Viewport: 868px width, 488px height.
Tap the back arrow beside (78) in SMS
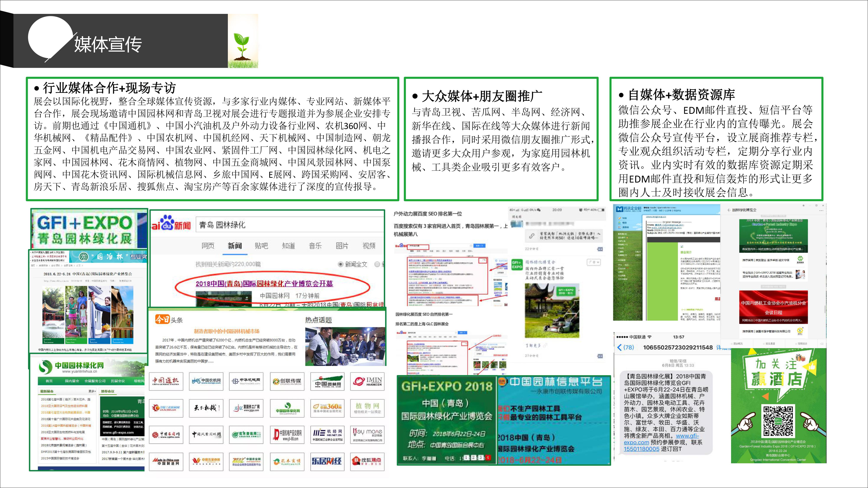619,347
